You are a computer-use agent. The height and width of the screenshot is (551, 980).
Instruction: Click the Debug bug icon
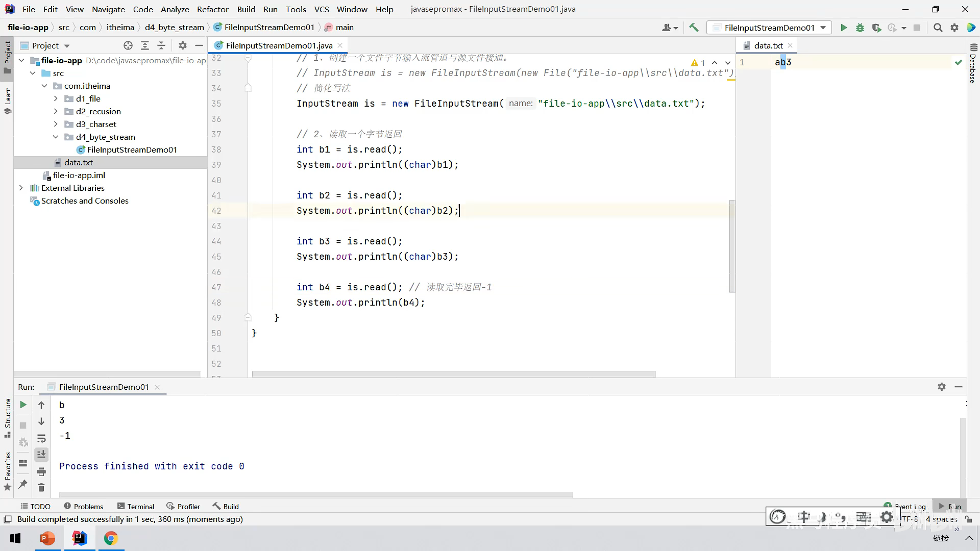coord(860,28)
